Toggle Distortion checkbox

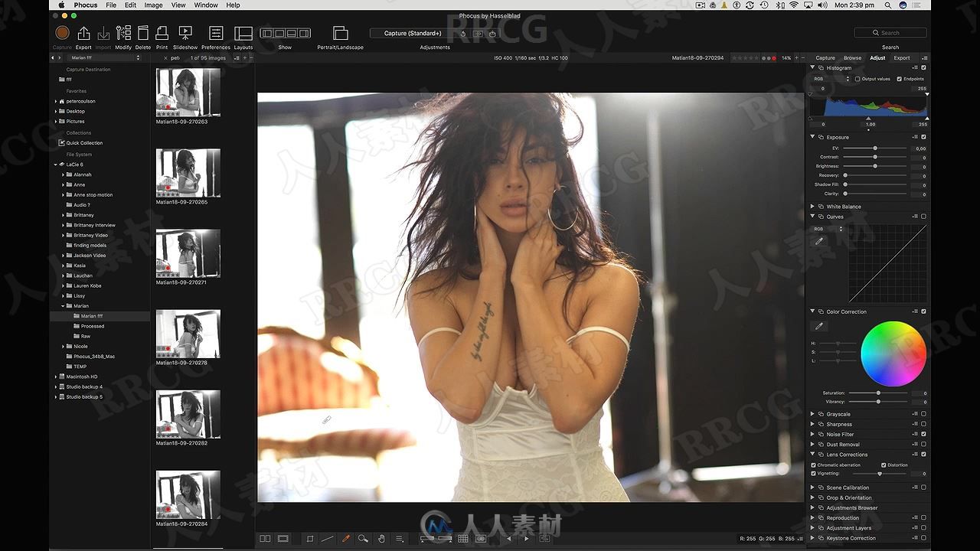point(884,465)
